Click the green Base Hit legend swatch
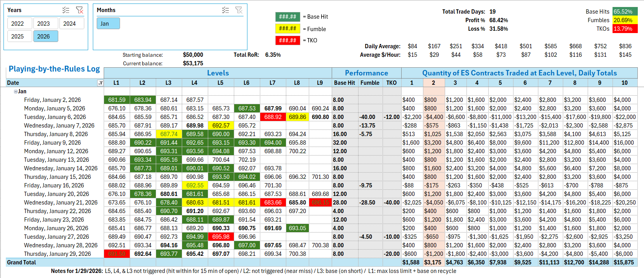Viewport: 644px width, 278px height. click(287, 17)
